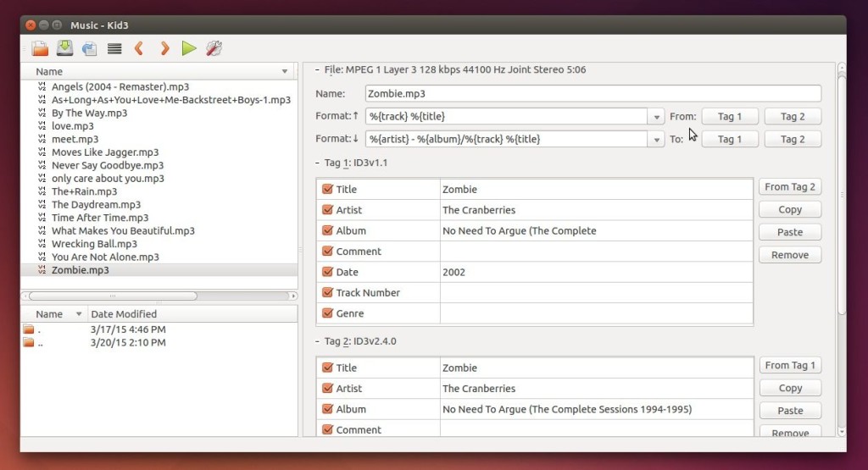Viewport: 868px width, 470px height.
Task: Click To: Tag 1 button
Action: coord(730,140)
